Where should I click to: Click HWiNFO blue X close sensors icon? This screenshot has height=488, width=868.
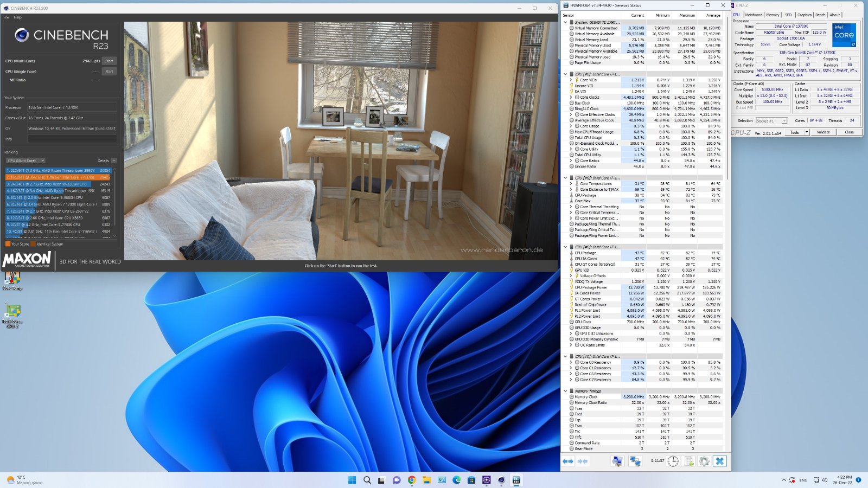(x=720, y=461)
